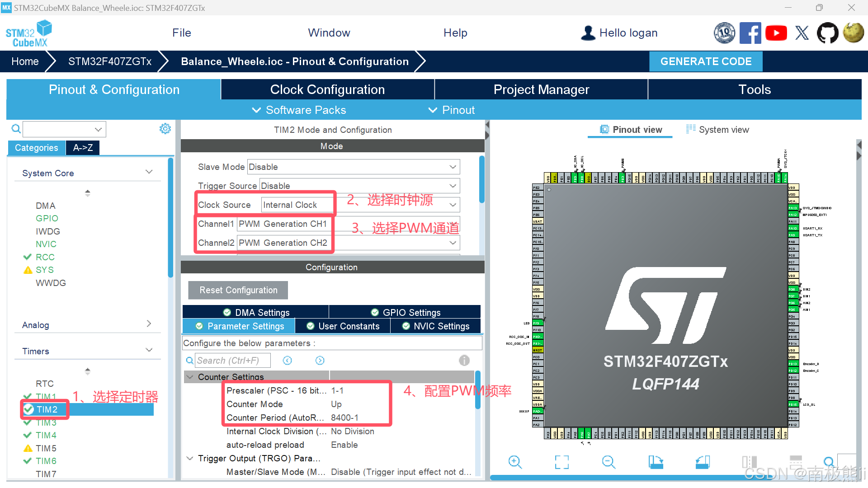Open the Slave Mode dropdown

(x=354, y=167)
